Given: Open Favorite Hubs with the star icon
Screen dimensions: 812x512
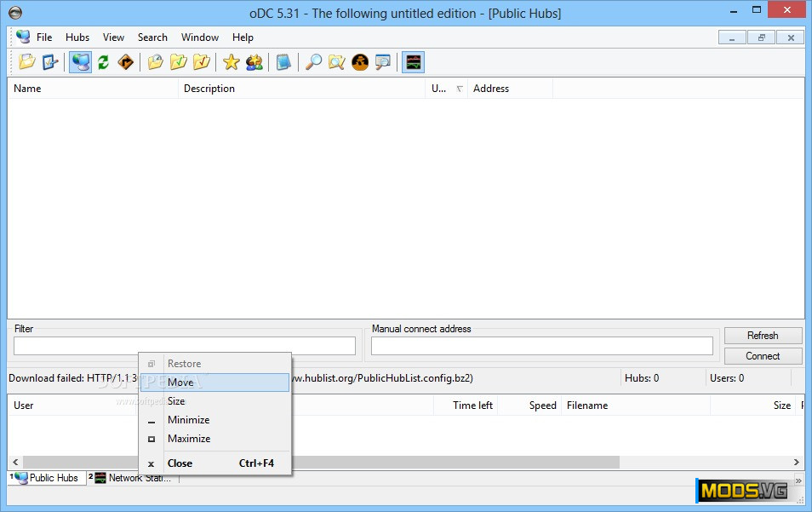Looking at the screenshot, I should [x=231, y=61].
